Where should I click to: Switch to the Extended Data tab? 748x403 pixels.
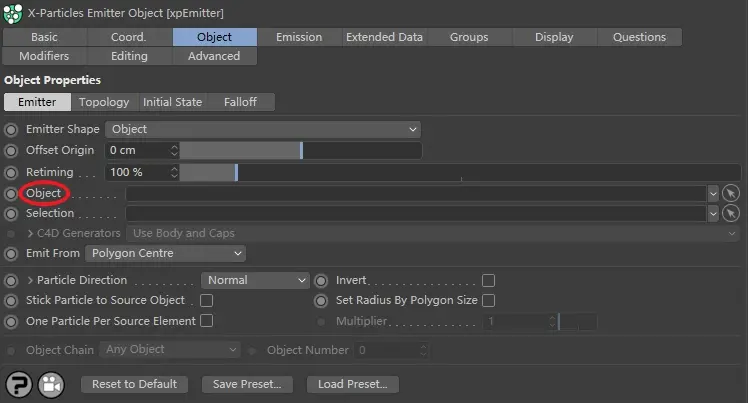[384, 37]
